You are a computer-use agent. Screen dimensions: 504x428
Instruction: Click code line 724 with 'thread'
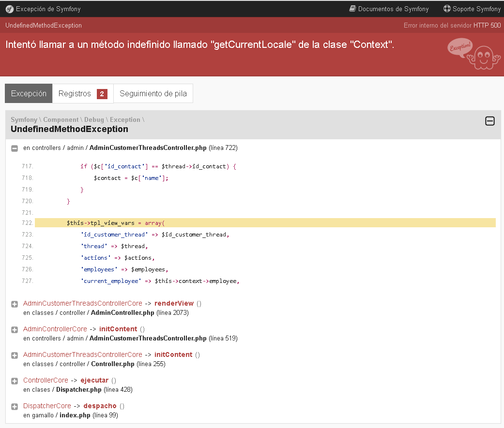[x=114, y=246]
